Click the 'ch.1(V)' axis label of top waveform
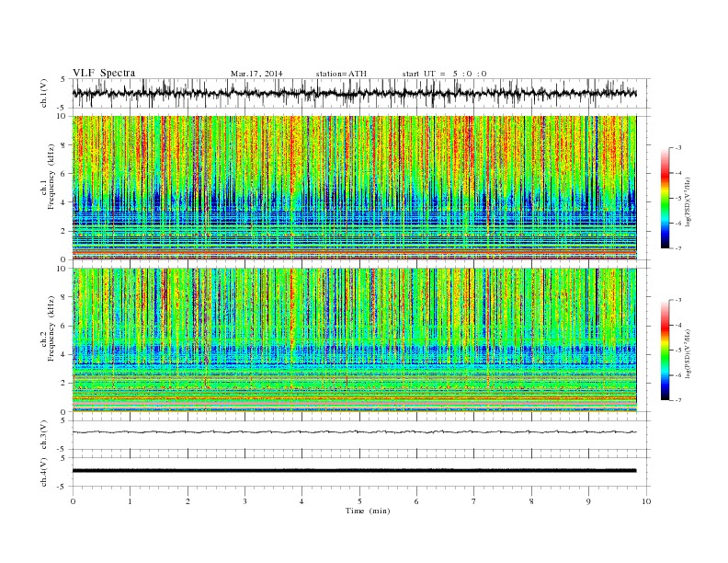Viewport: 728px width, 563px height. pyautogui.click(x=44, y=95)
